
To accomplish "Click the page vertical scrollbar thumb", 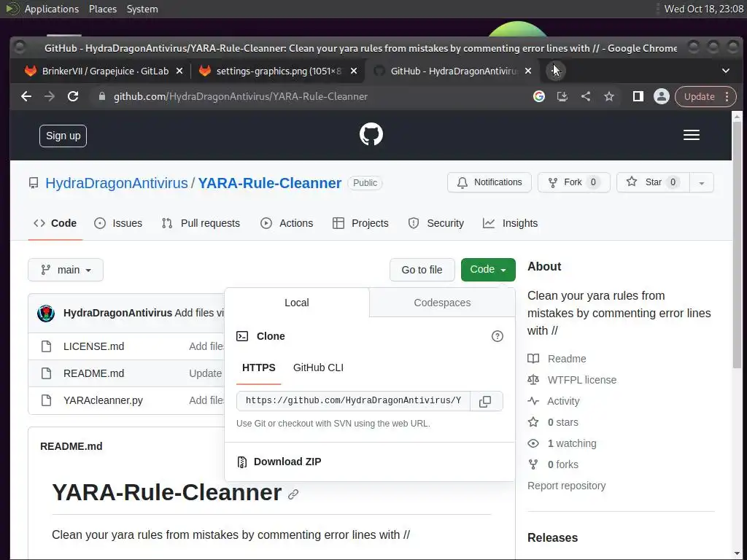I will pyautogui.click(x=737, y=244).
